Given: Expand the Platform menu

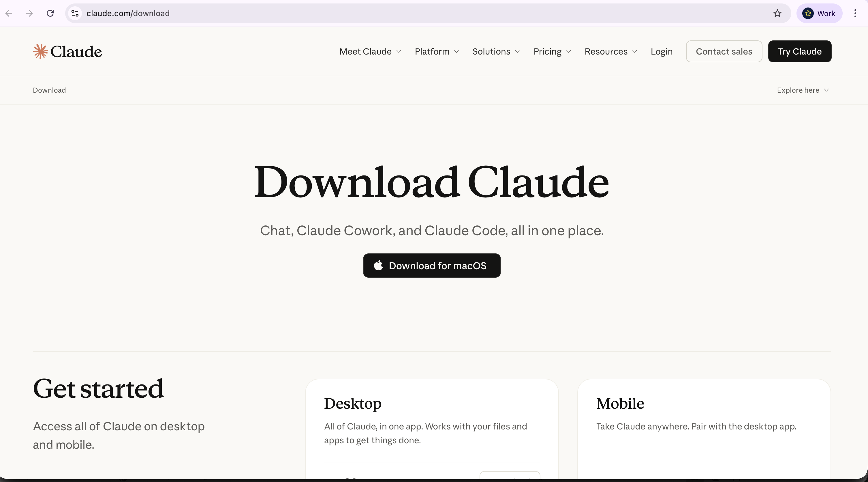Looking at the screenshot, I should tap(437, 51).
